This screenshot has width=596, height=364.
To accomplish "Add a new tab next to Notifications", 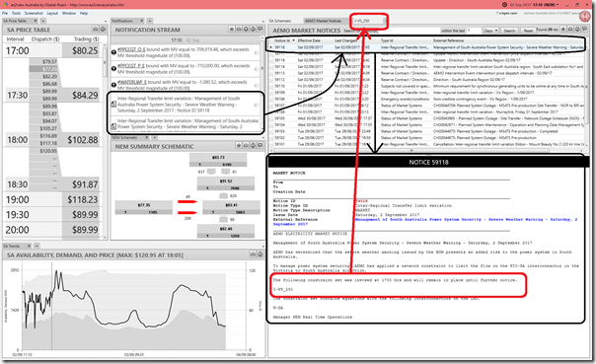I will tap(150, 21).
